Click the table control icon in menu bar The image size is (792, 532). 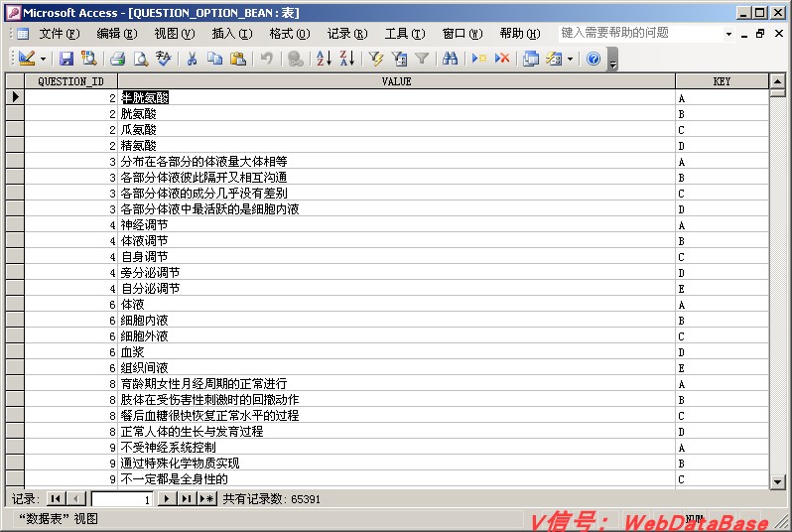tap(23, 34)
